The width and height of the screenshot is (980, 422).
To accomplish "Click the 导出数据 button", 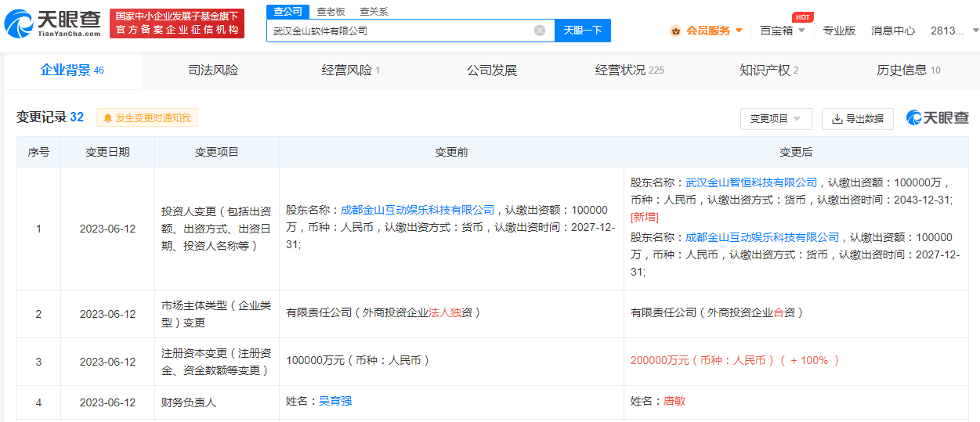I will click(x=858, y=119).
